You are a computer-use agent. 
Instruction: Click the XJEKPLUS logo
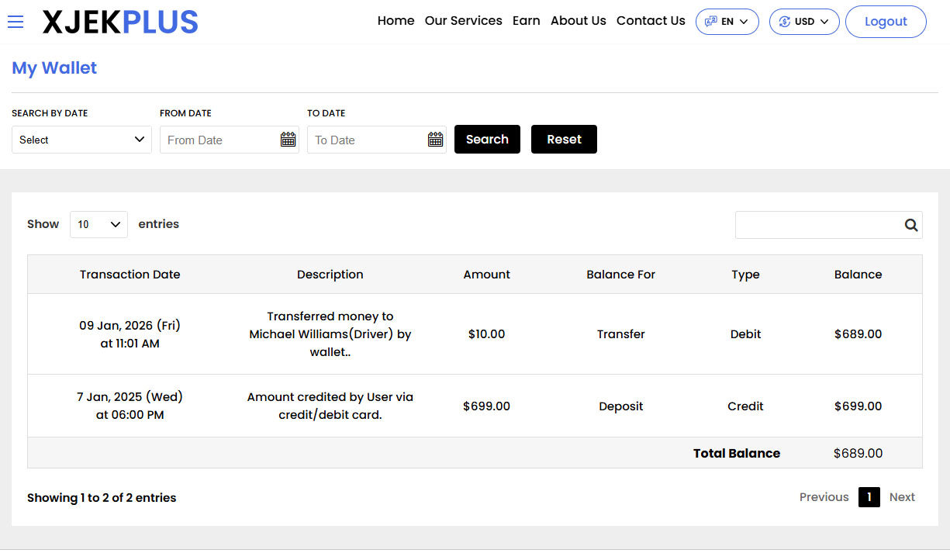(120, 22)
